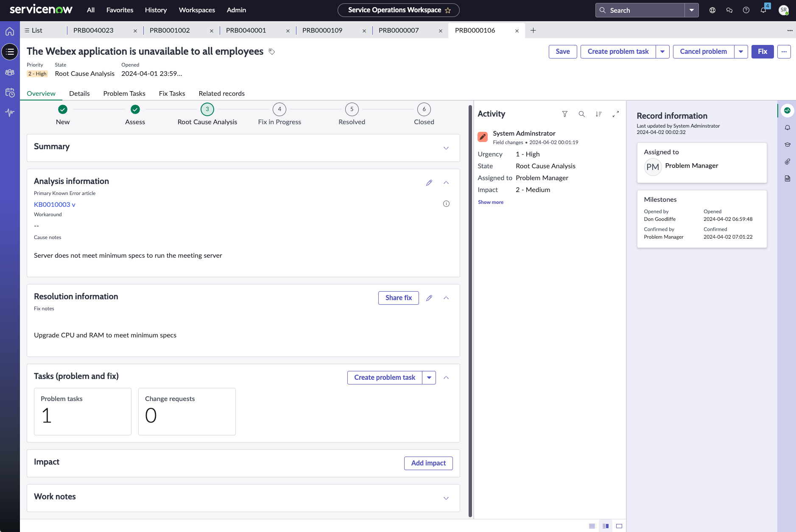Open the Record information side panel icon
This screenshot has width=796, height=532.
coord(788,111)
